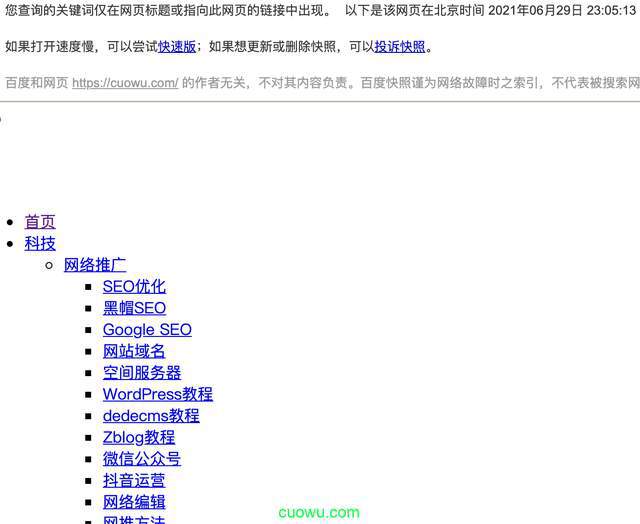Click the snapshot time 2021年06月29日 text

point(535,11)
